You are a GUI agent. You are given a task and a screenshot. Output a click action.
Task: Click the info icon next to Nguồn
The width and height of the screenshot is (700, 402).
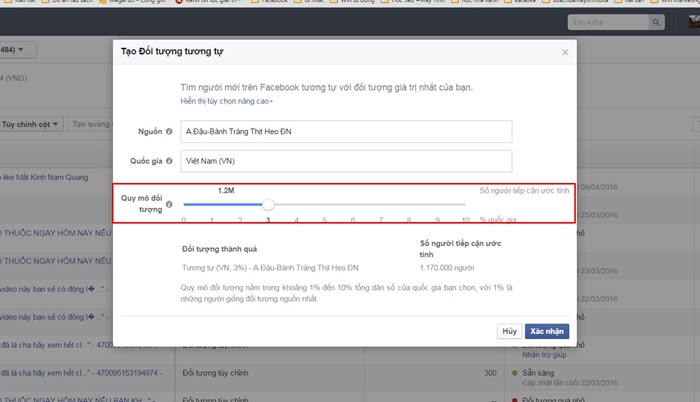coord(169,132)
